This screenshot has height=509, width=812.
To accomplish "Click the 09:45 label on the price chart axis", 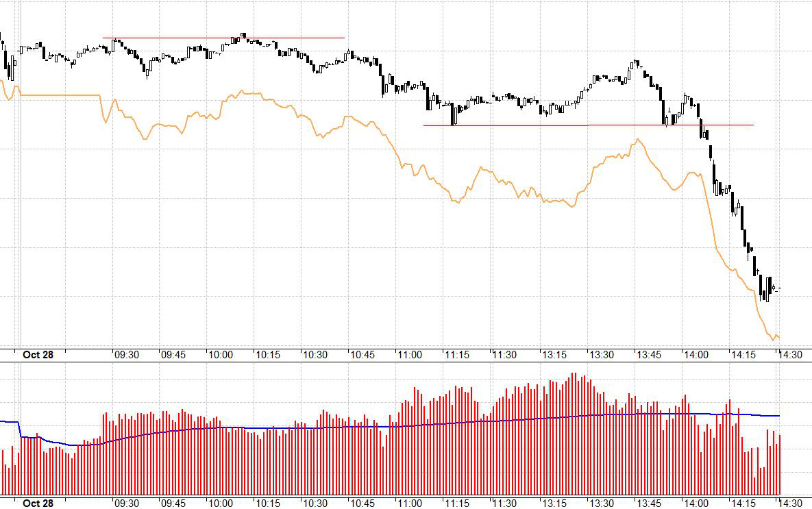I will coord(173,355).
